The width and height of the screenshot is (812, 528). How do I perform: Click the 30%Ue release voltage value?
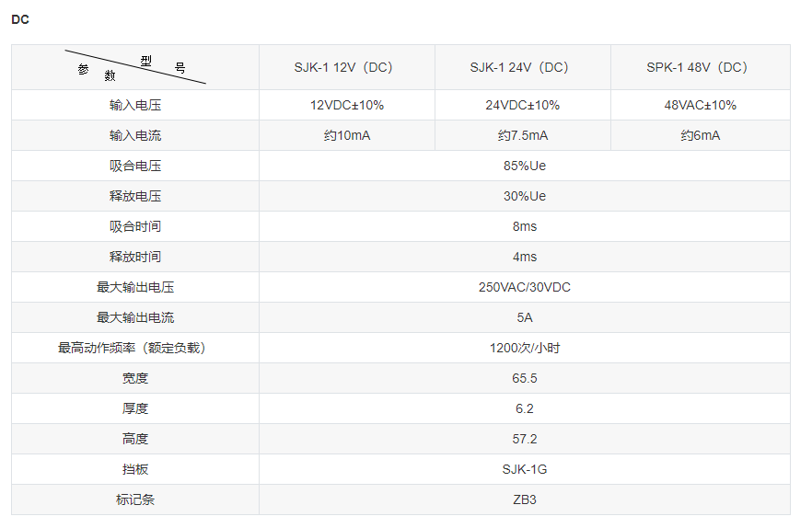tap(524, 196)
